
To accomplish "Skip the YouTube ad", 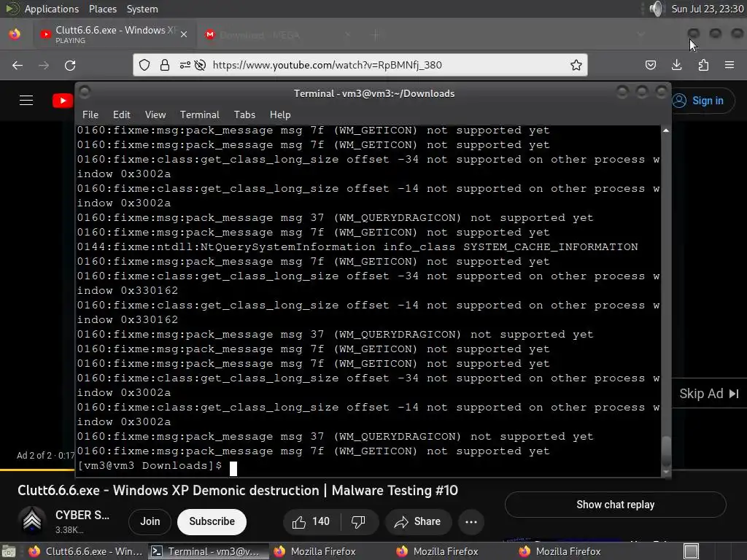I will (x=709, y=394).
